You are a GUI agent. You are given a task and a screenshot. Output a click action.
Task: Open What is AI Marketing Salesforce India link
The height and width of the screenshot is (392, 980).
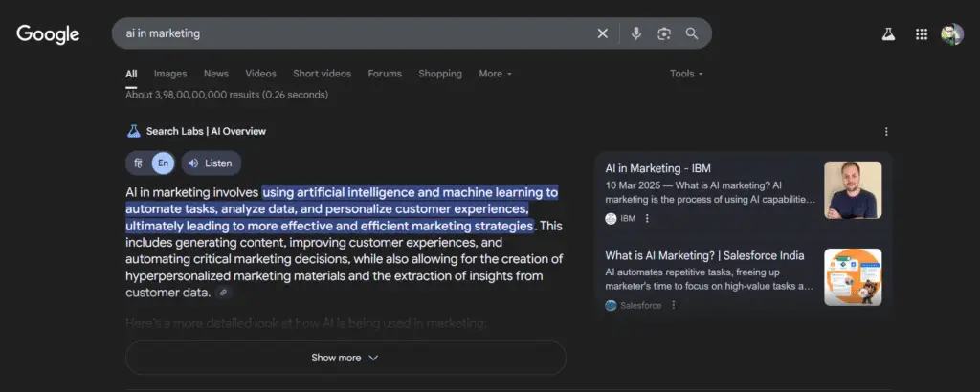click(x=704, y=255)
